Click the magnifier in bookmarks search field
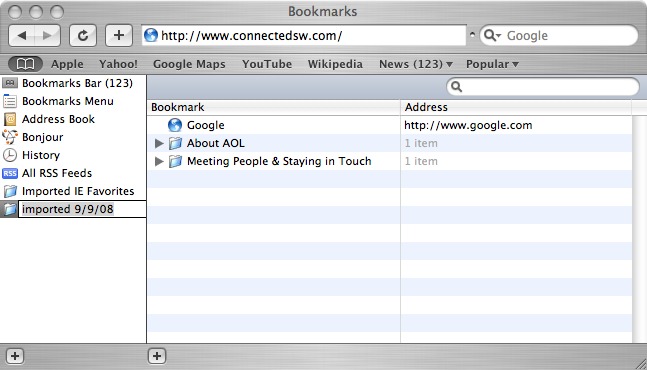Screen dimensions: 647x370 click(x=456, y=87)
